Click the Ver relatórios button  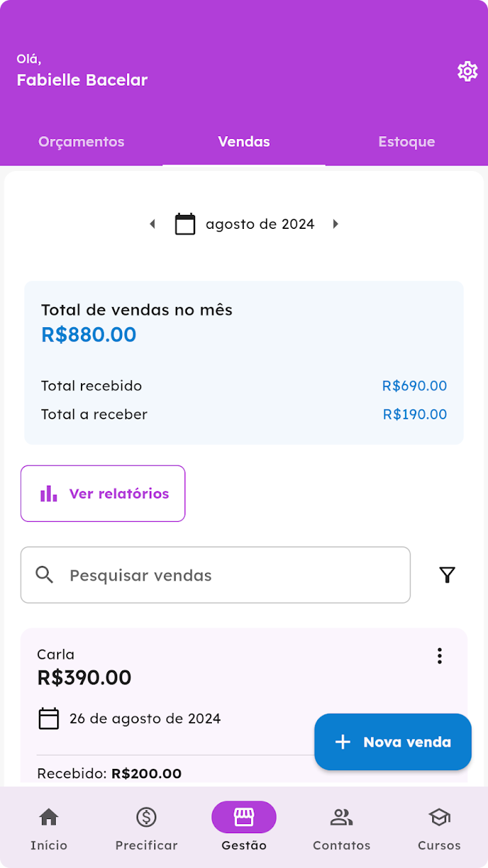(x=103, y=493)
